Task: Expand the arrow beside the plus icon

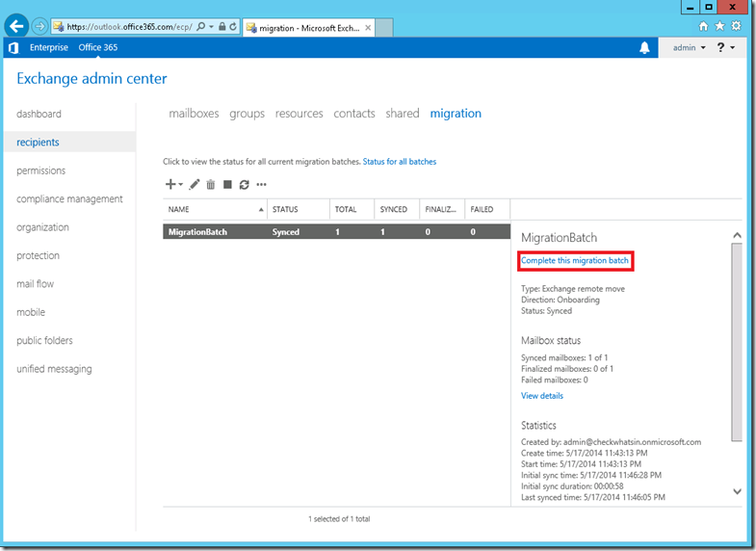Action: 181,184
